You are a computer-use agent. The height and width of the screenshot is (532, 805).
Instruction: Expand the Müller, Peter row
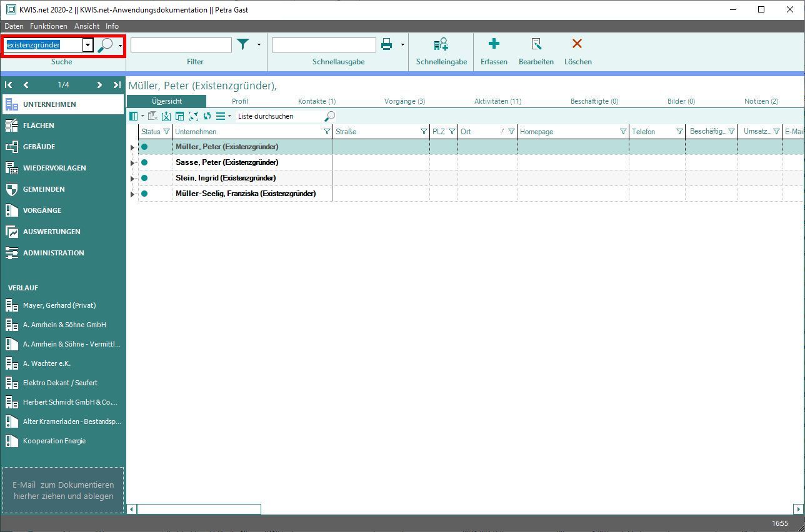coord(132,147)
